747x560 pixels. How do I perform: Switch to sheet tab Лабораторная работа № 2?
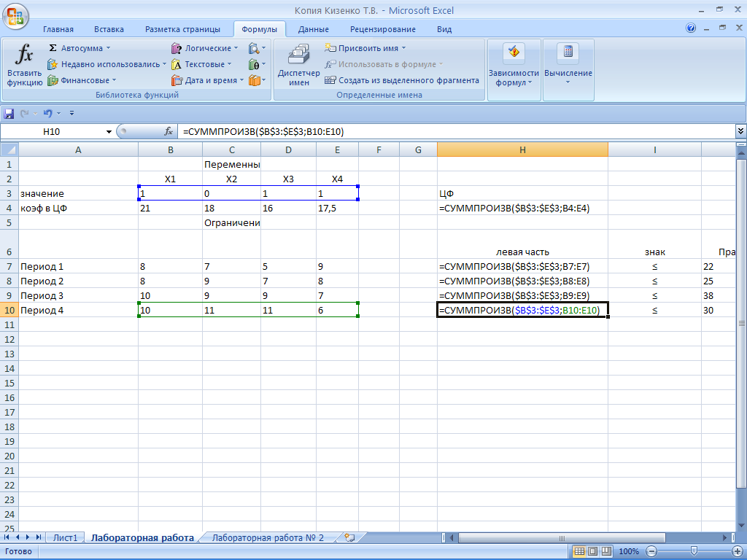point(268,537)
